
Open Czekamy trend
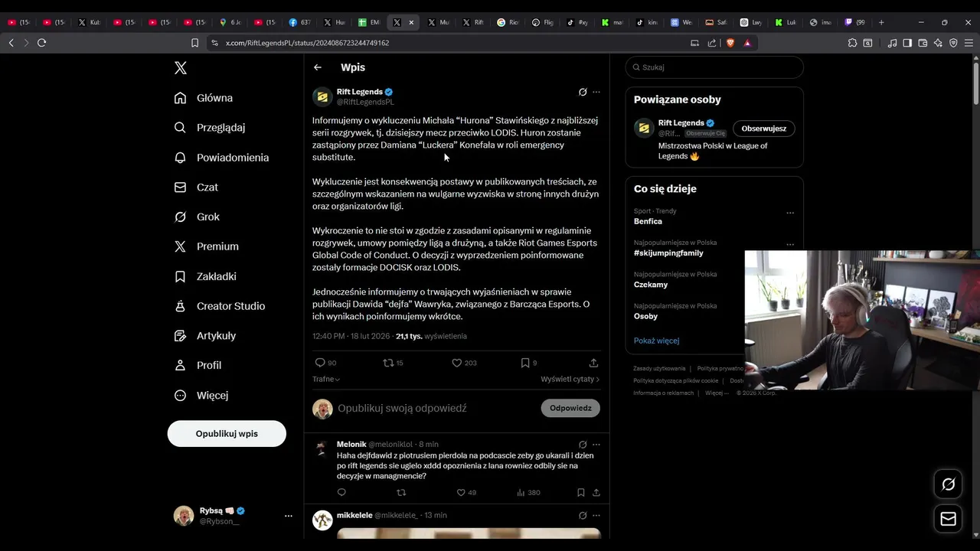tap(651, 285)
